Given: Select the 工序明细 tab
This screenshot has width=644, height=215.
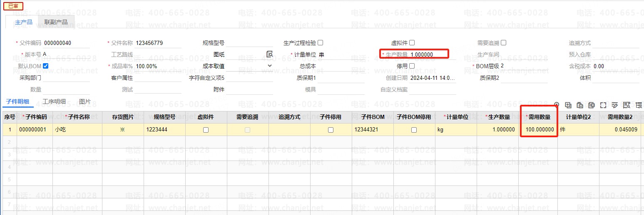Looking at the screenshot, I should coord(54,102).
